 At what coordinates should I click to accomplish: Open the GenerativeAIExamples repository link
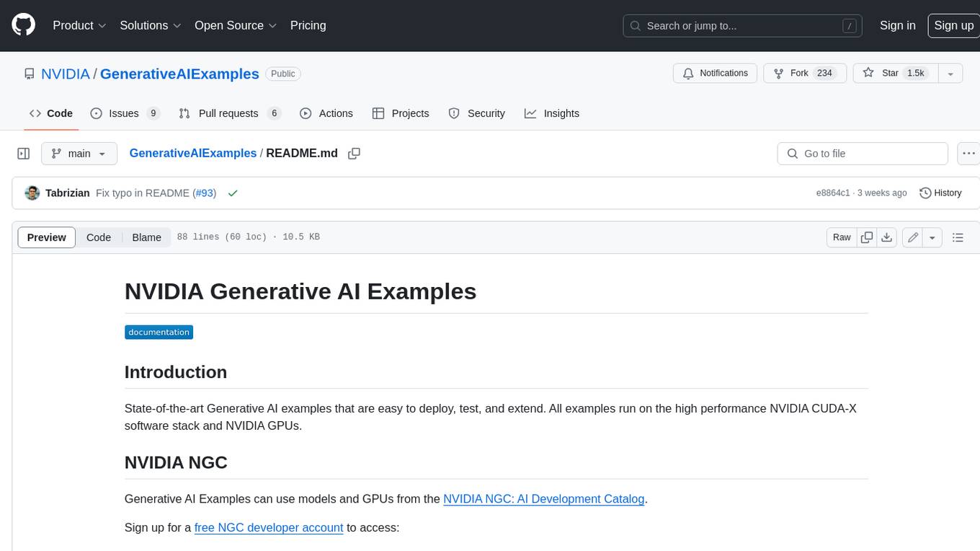[179, 74]
